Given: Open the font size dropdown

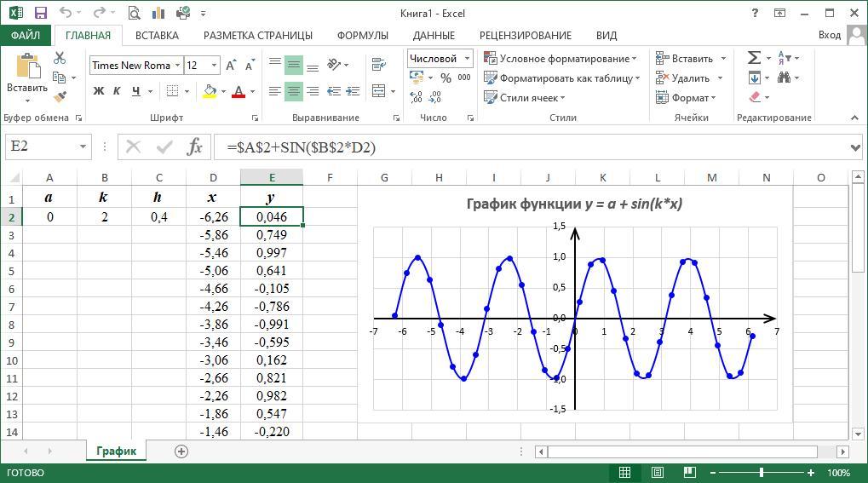Looking at the screenshot, I should 215,66.
